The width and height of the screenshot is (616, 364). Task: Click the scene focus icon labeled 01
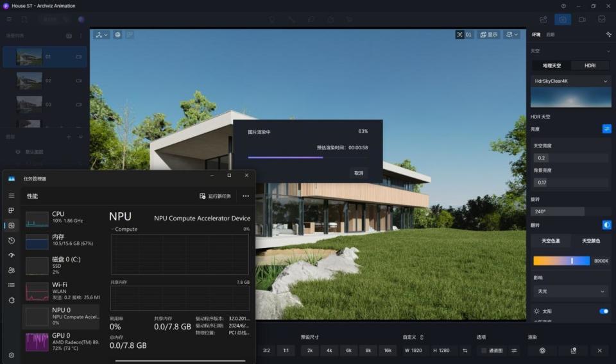click(464, 35)
